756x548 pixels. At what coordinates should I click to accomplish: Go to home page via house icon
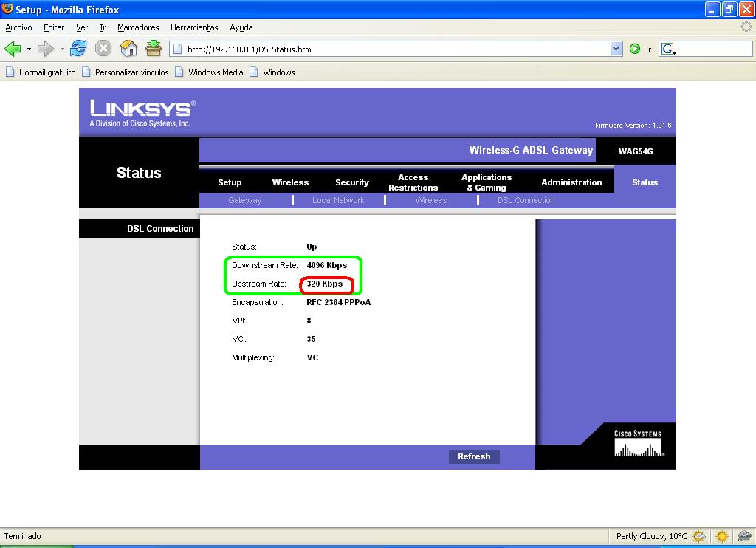128,48
